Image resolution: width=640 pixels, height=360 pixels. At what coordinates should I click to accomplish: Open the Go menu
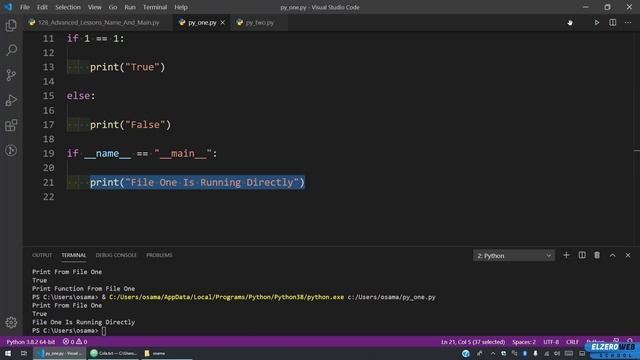(113, 7)
